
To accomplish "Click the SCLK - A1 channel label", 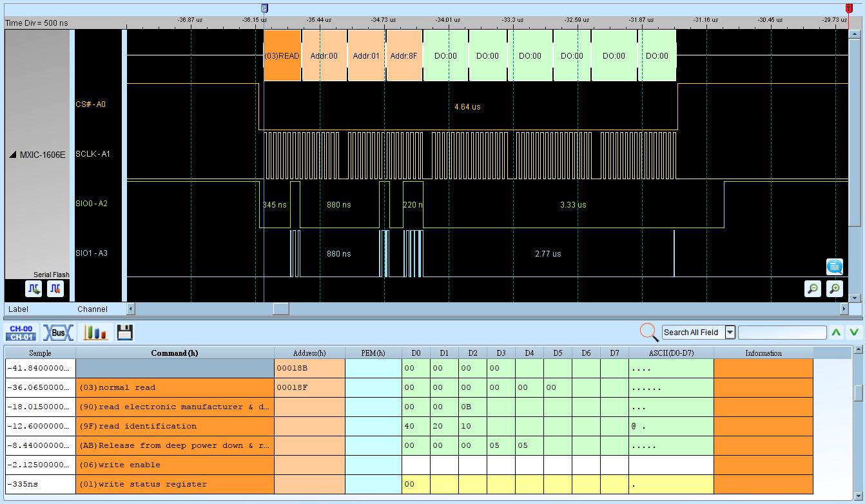I will [93, 154].
